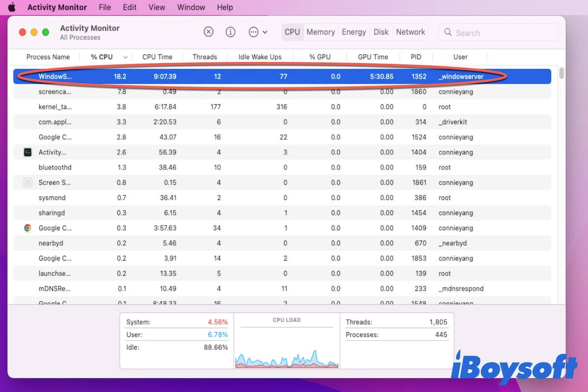
Task: Switch to the Memory tab
Action: [320, 32]
